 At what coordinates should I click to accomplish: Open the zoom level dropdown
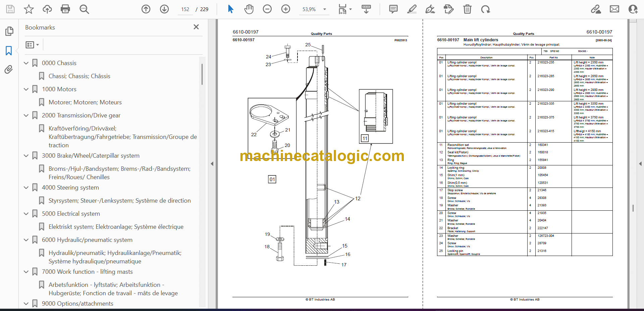[324, 9]
